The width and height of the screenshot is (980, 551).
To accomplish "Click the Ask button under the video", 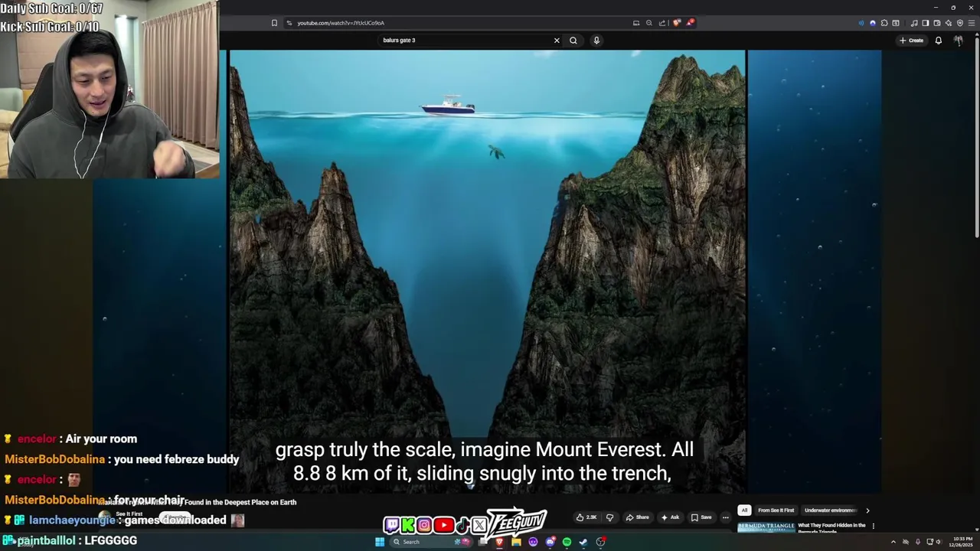I will coord(670,517).
